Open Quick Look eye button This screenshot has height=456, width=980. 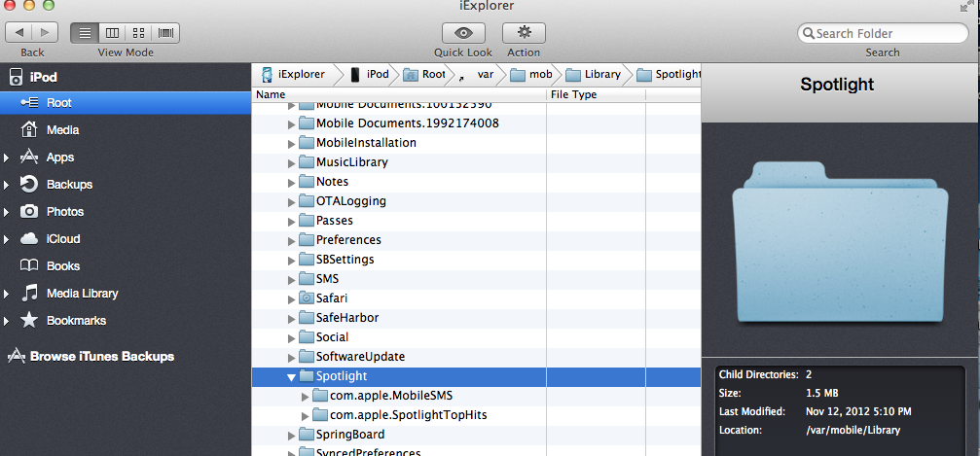463,32
